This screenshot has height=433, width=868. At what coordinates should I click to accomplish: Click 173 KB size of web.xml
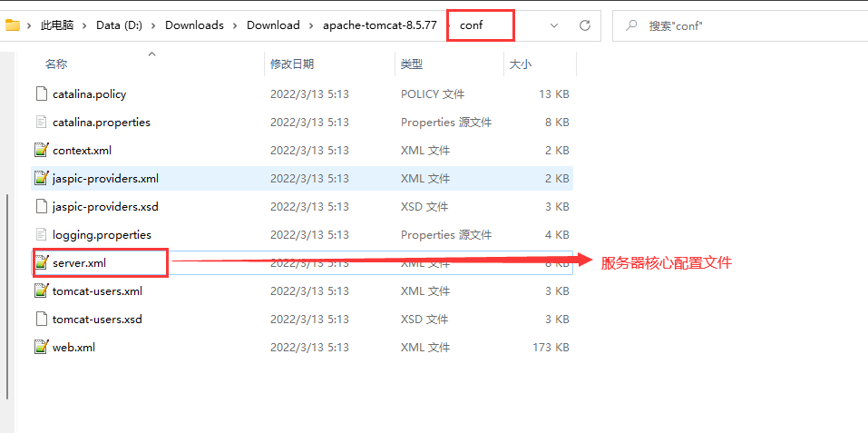[550, 347]
